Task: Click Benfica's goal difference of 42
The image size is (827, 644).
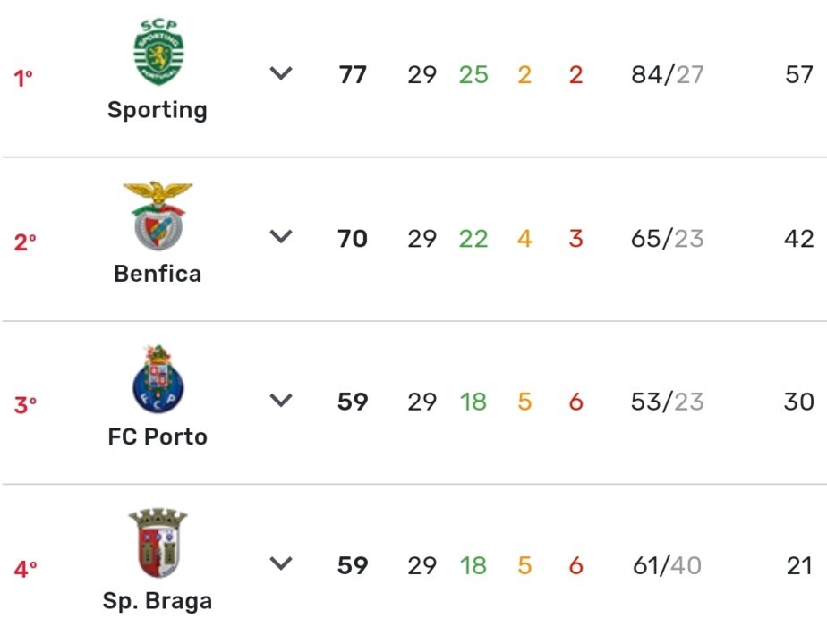Action: click(798, 239)
